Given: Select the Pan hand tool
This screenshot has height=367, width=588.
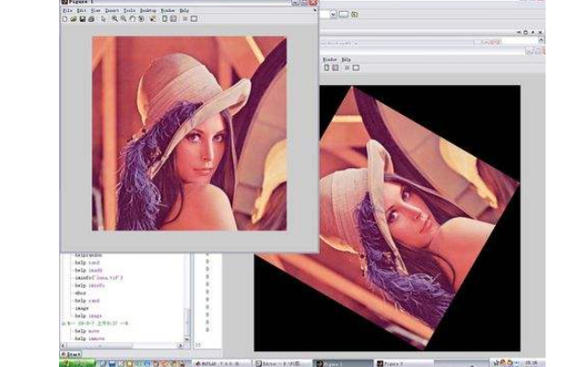Looking at the screenshot, I should (x=133, y=18).
